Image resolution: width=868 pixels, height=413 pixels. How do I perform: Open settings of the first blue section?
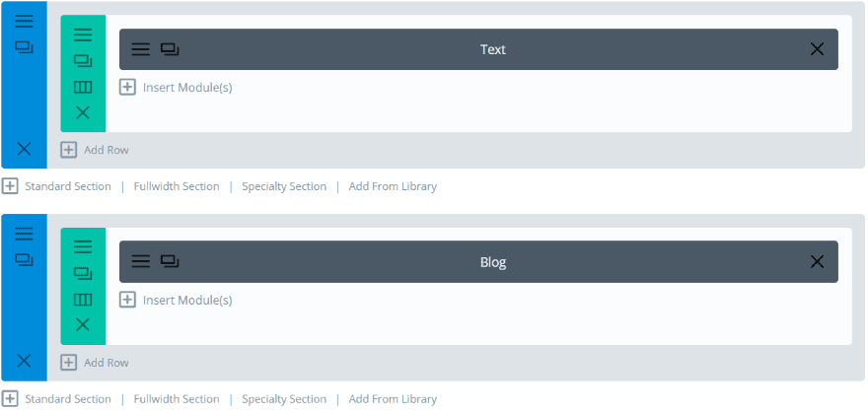coord(24,21)
